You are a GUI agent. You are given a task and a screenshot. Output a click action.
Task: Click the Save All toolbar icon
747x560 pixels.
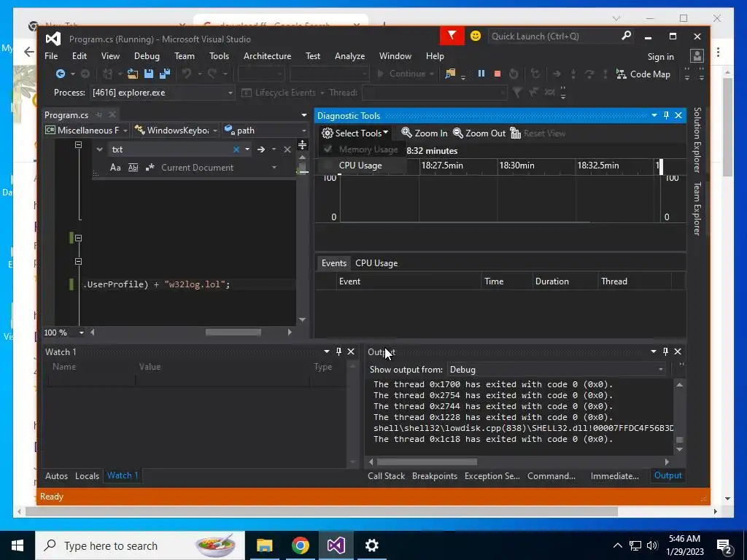[165, 74]
